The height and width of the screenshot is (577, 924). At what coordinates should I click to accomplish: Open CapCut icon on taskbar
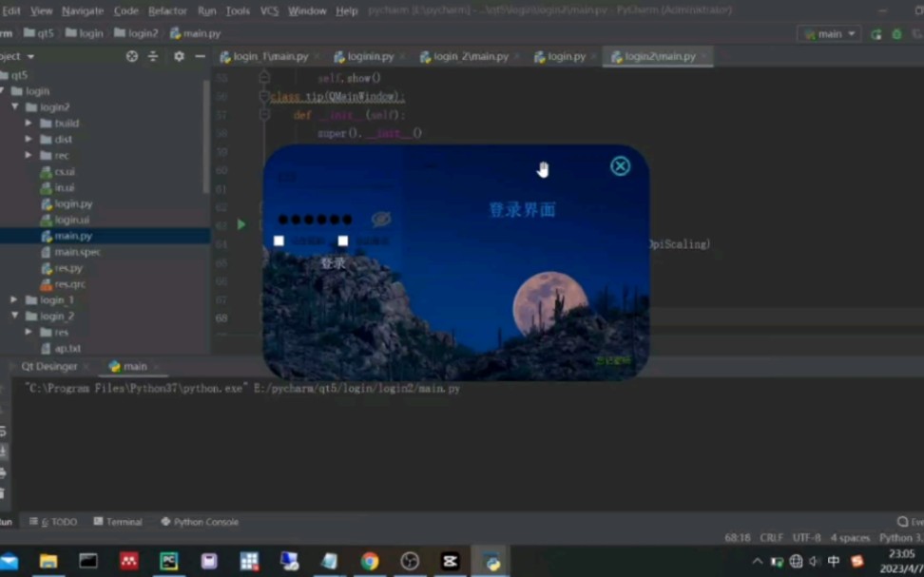click(x=451, y=561)
